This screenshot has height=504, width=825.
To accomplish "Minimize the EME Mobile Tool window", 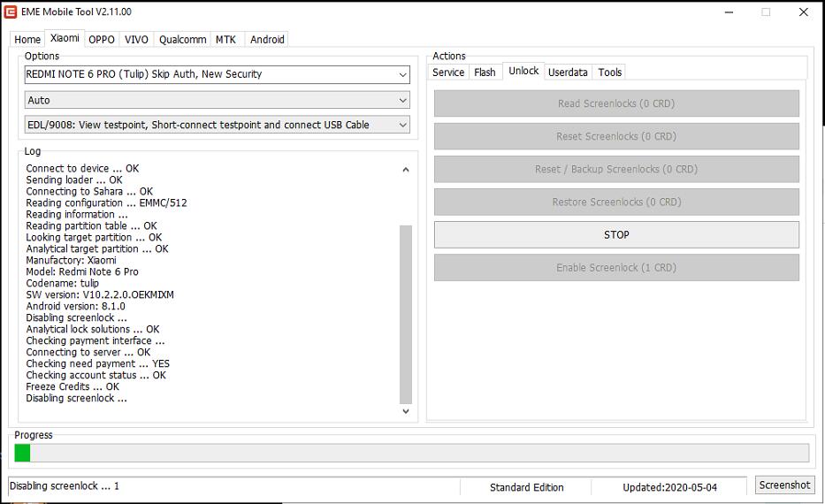I will [729, 12].
